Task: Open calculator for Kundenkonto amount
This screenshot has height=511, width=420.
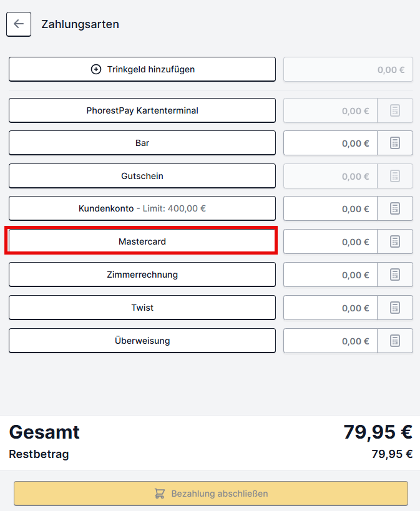Action: pos(395,208)
